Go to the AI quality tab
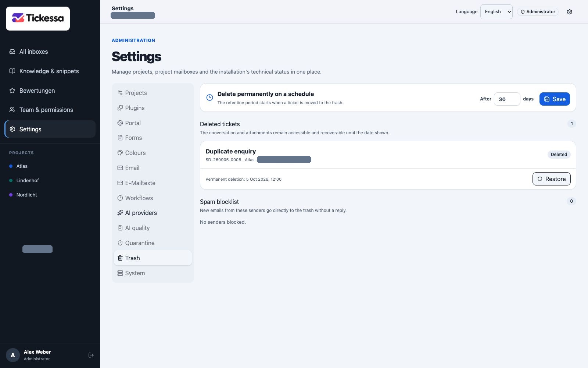This screenshot has width=588, height=368. click(153, 228)
